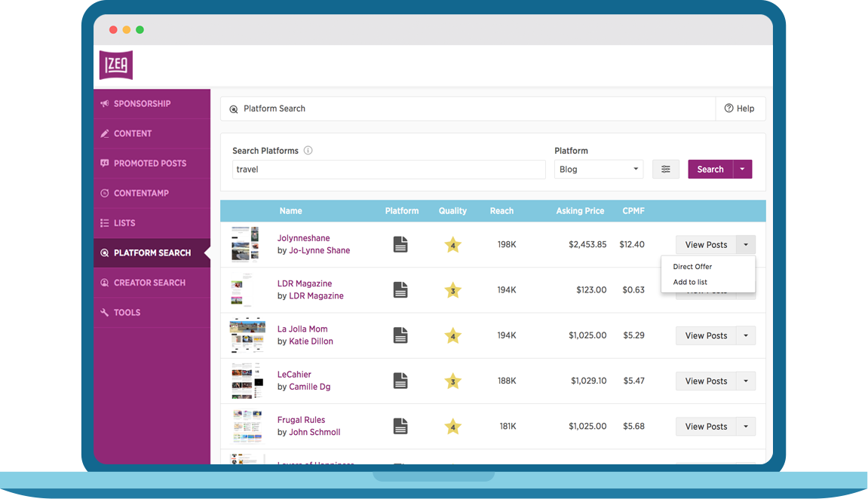Open the Jo-Lynne Shane creator link
The image size is (868, 499).
coord(320,250)
